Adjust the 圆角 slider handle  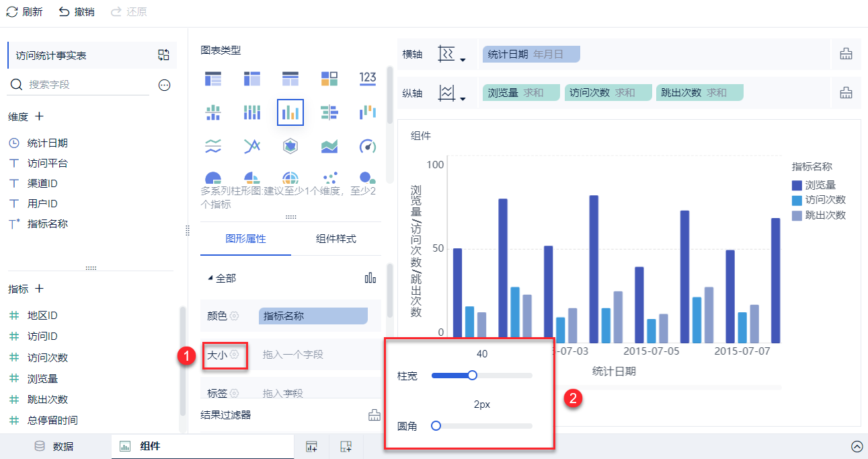tap(436, 425)
